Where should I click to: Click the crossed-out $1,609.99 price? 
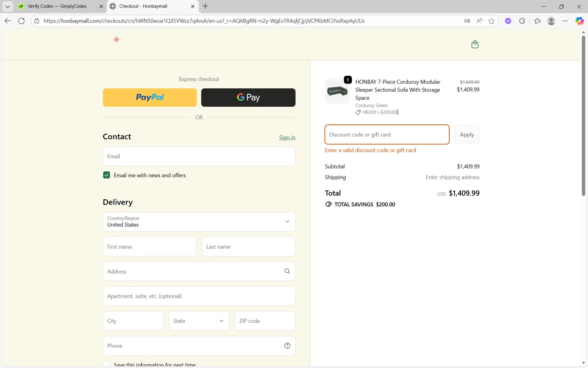tap(470, 82)
